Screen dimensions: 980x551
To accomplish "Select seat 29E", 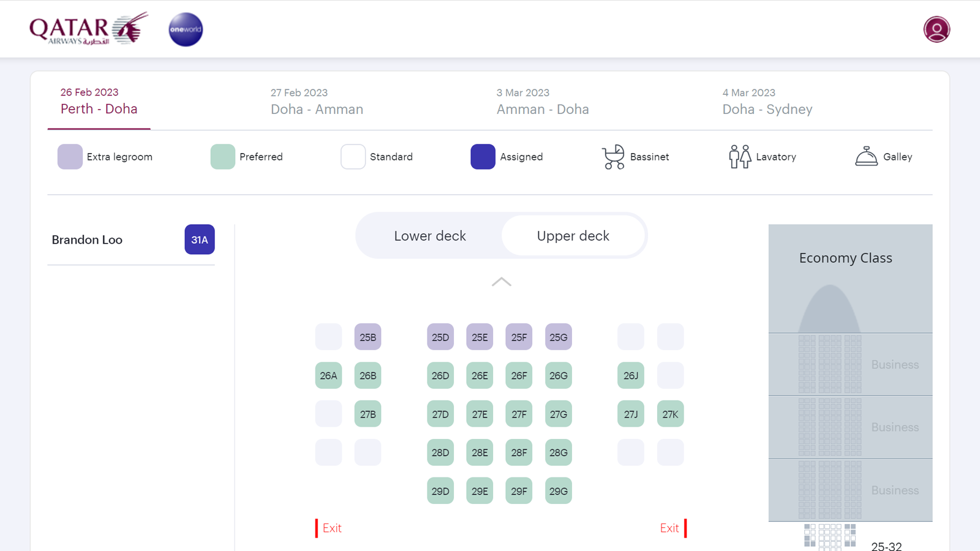I will click(x=480, y=491).
